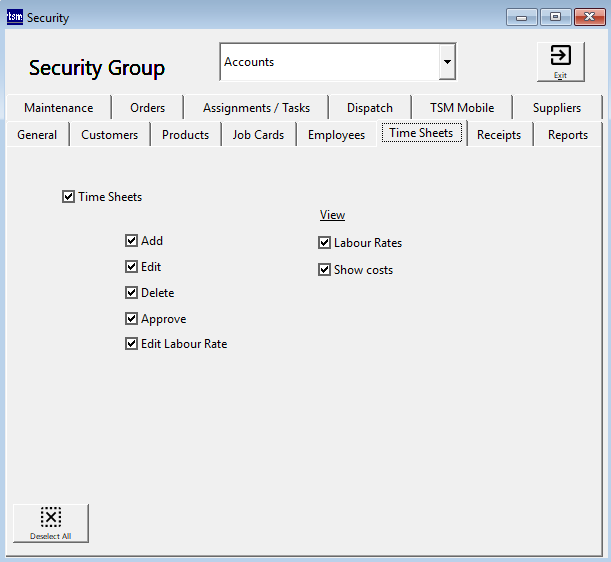Click the tsm logo in the title bar

15,17
